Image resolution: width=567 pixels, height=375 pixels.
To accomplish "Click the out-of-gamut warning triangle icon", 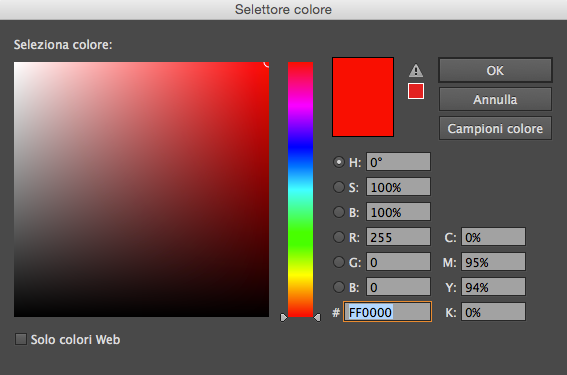I will (x=416, y=71).
